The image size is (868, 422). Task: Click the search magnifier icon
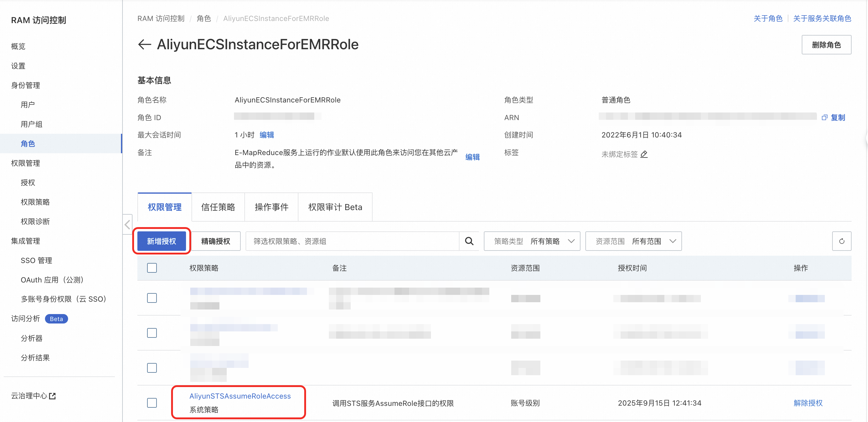(x=469, y=241)
